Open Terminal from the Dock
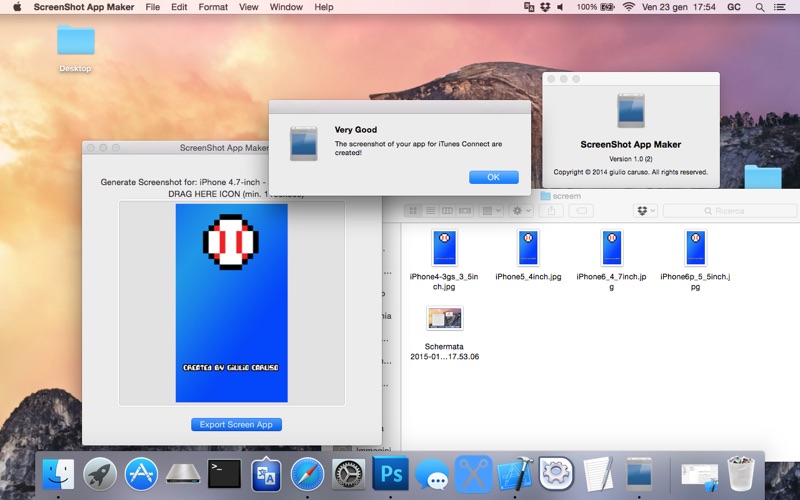Image resolution: width=800 pixels, height=500 pixels. [x=224, y=474]
